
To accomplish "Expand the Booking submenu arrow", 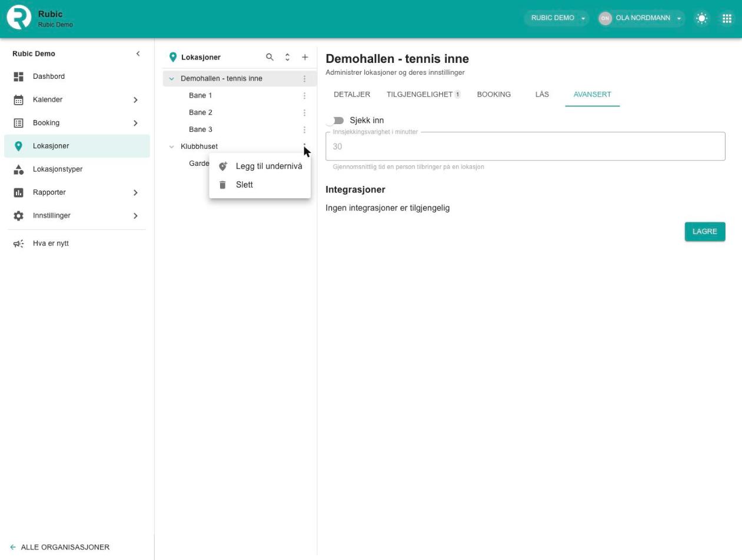I will coord(135,123).
